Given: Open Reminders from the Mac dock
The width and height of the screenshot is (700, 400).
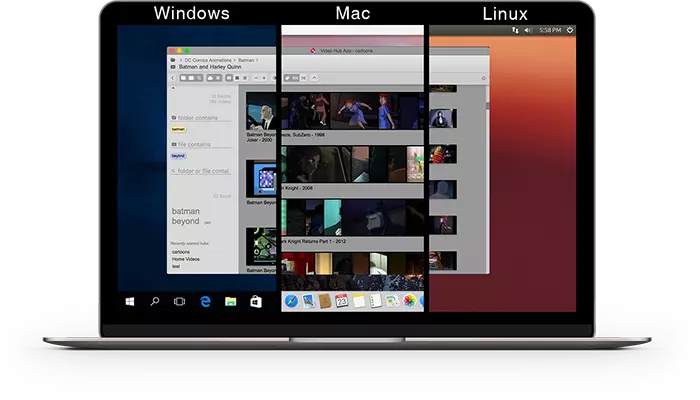Looking at the screenshot, I should click(375, 301).
